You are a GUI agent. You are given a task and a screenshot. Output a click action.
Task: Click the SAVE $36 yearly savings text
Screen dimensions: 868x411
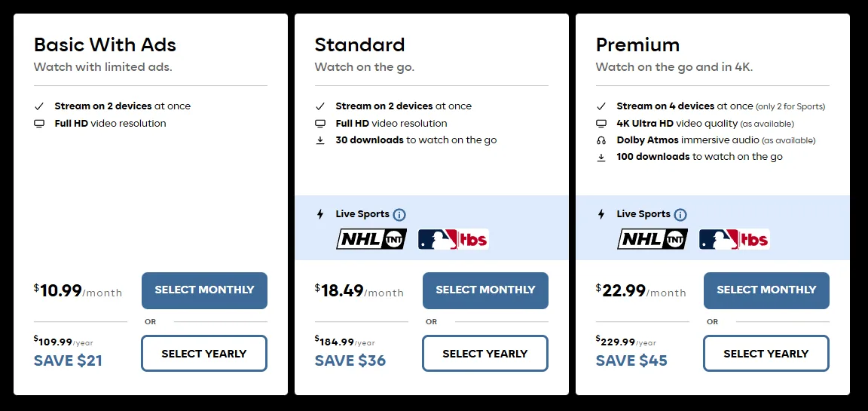point(350,360)
